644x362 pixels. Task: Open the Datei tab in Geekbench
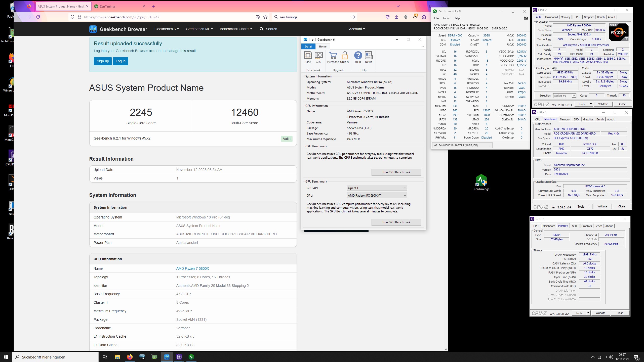pos(308,47)
